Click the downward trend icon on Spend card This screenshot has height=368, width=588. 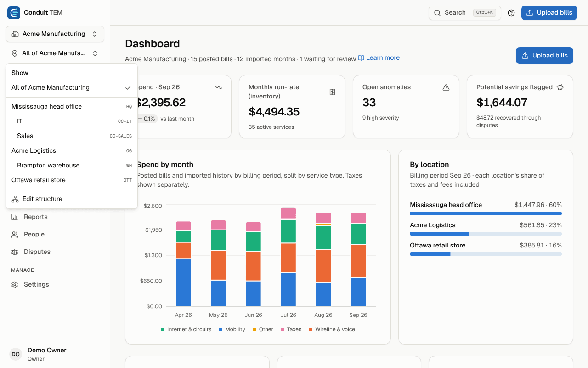point(218,87)
